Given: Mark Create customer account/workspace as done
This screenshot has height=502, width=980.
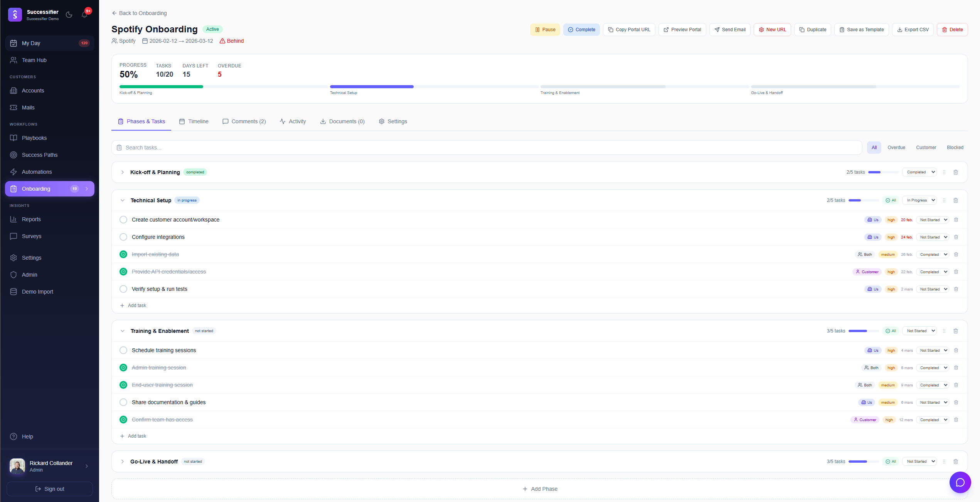Looking at the screenshot, I should [123, 220].
